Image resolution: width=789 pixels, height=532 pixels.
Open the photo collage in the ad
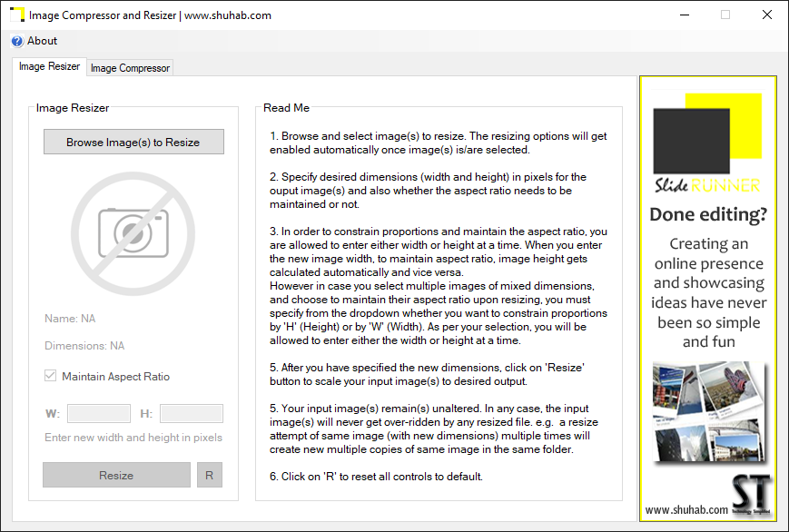click(708, 411)
